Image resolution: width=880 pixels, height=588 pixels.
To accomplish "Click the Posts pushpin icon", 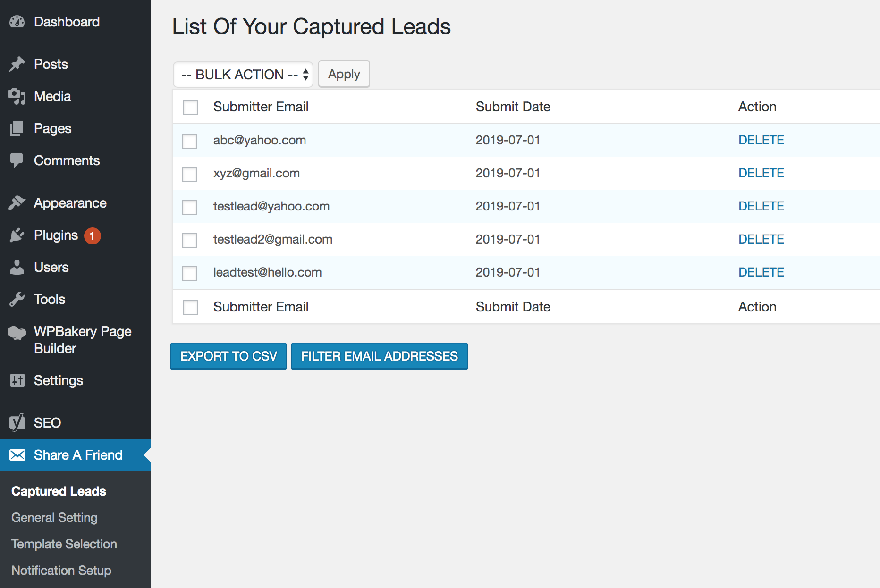I will tap(17, 64).
